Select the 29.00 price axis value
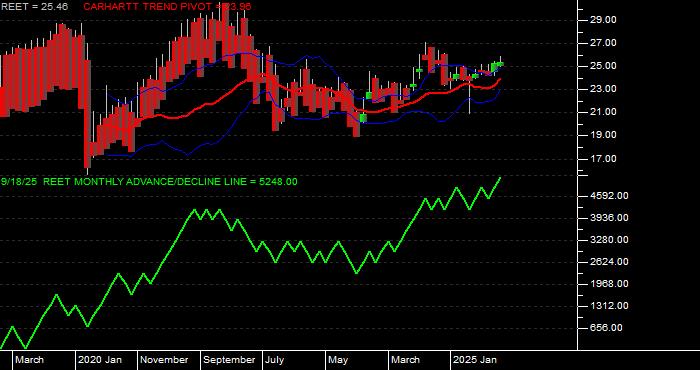This screenshot has height=370, width=700. click(603, 20)
